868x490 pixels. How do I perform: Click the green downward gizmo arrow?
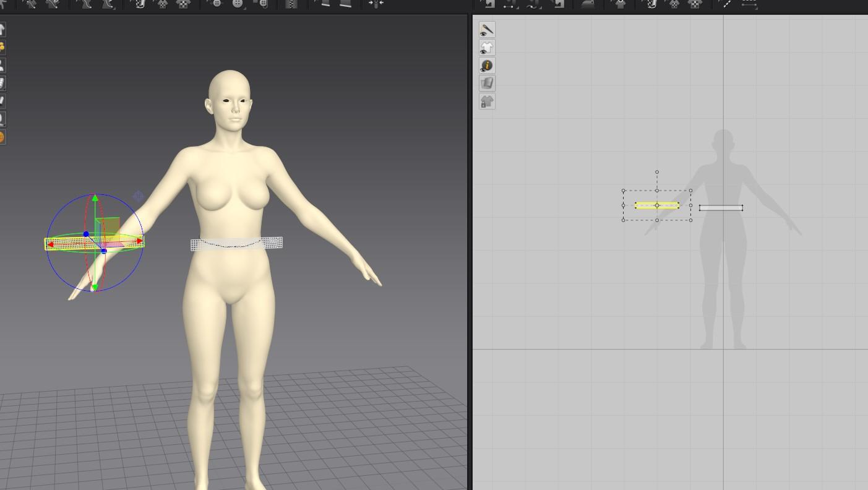[95, 287]
